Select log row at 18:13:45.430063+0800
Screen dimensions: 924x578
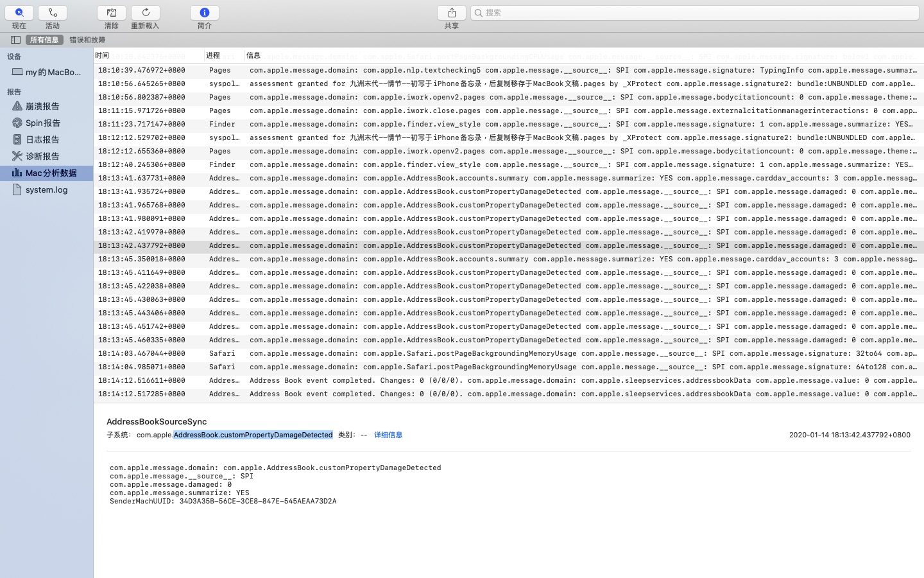pyautogui.click(x=509, y=299)
